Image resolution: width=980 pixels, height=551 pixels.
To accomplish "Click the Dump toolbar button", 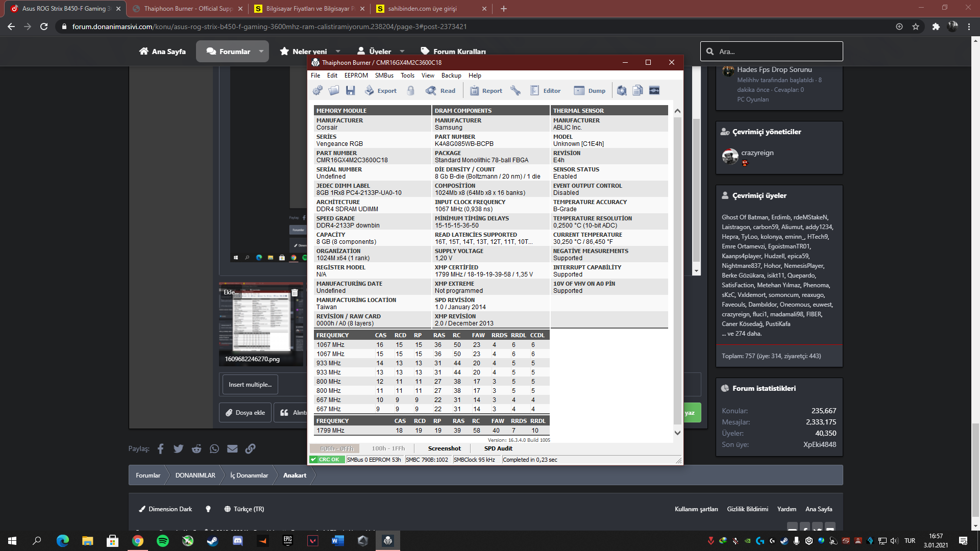I will click(x=590, y=90).
